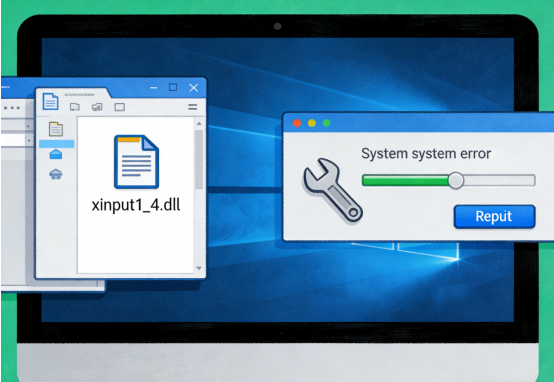The width and height of the screenshot is (554, 382).
Task: Click the wrench icon in error dialog
Action: 332,190
